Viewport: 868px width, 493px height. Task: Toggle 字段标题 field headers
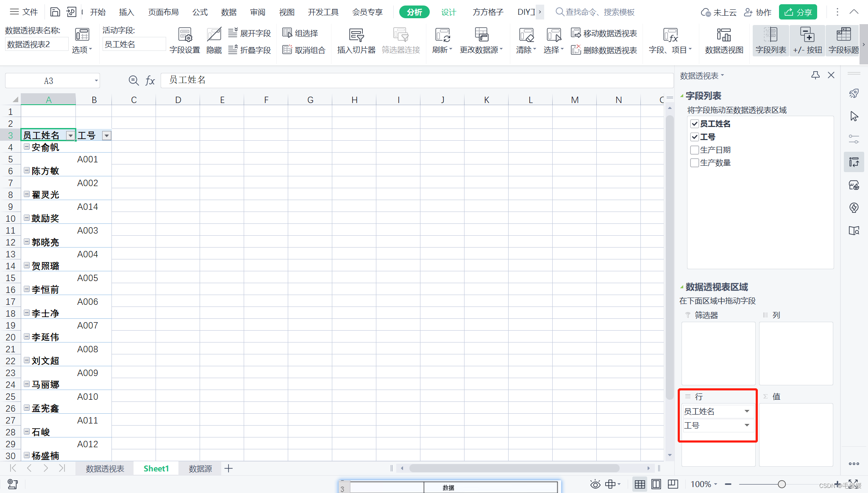point(843,41)
